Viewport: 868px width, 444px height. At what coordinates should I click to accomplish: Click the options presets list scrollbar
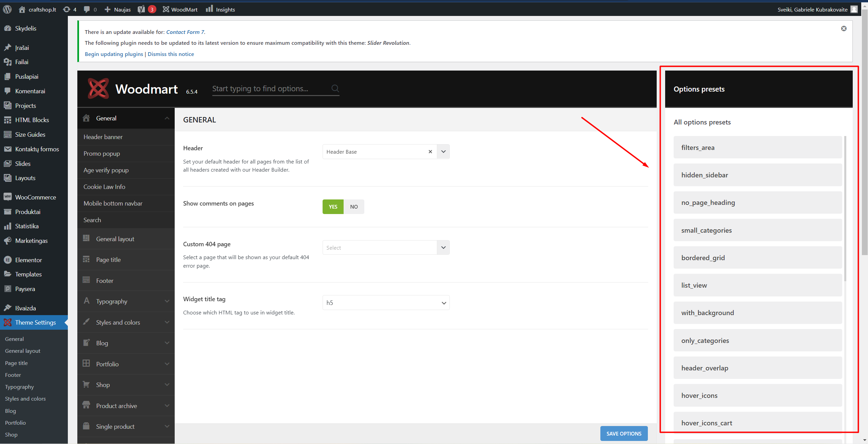[x=845, y=209]
